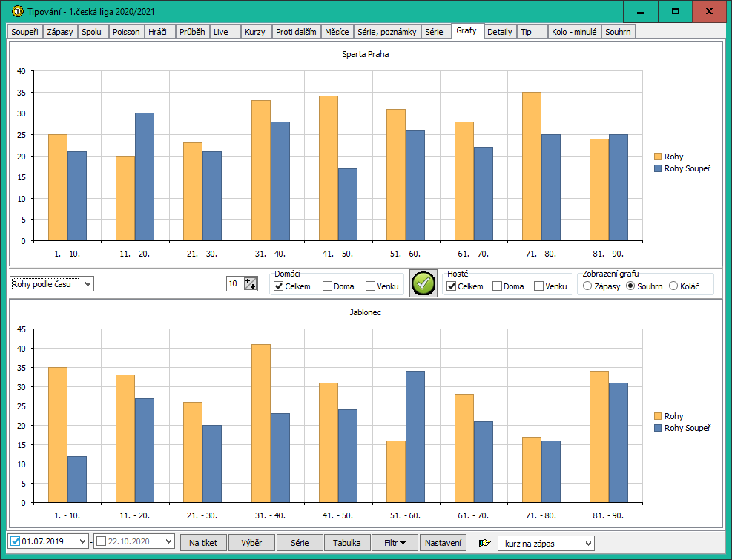Click the Série button in bottom bar

coord(300,543)
